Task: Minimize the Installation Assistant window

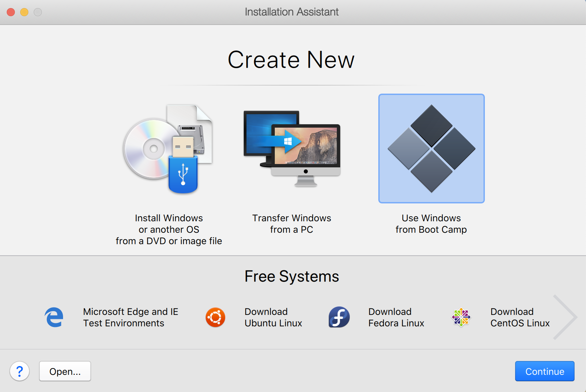Action: (x=24, y=12)
